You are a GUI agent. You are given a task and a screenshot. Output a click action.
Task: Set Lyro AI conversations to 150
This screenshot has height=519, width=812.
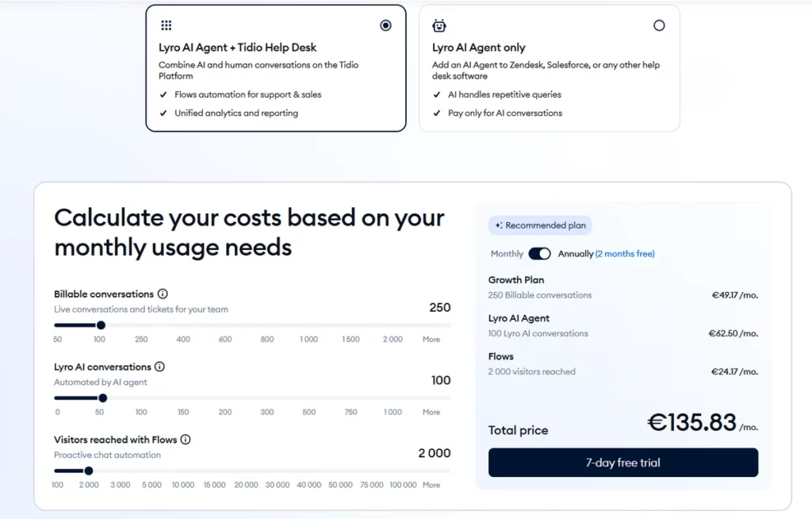click(x=183, y=412)
